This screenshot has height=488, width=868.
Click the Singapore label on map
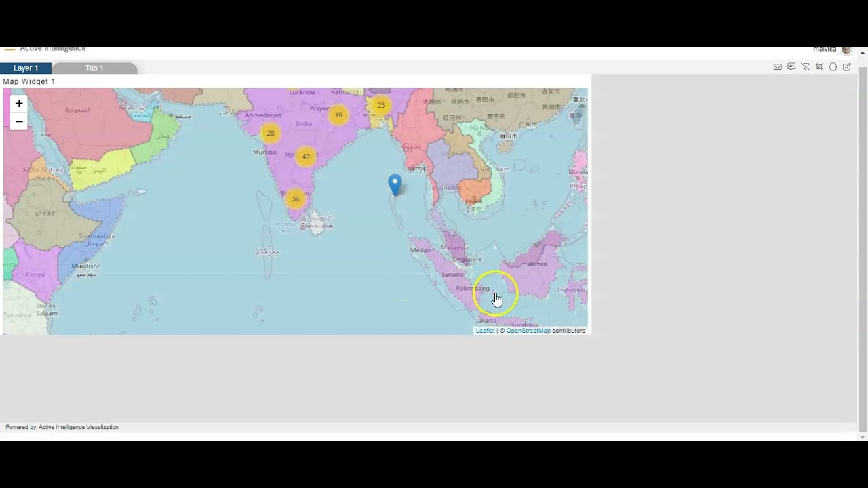pyautogui.click(x=467, y=260)
